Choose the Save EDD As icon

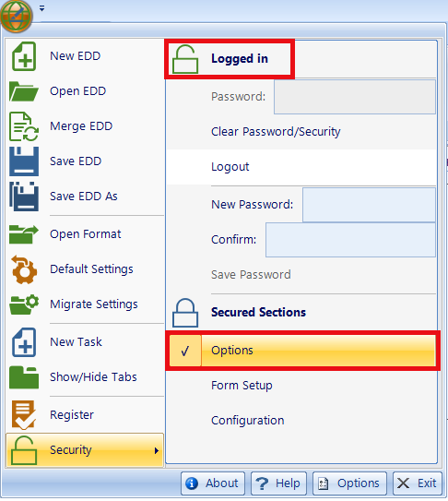point(24,197)
